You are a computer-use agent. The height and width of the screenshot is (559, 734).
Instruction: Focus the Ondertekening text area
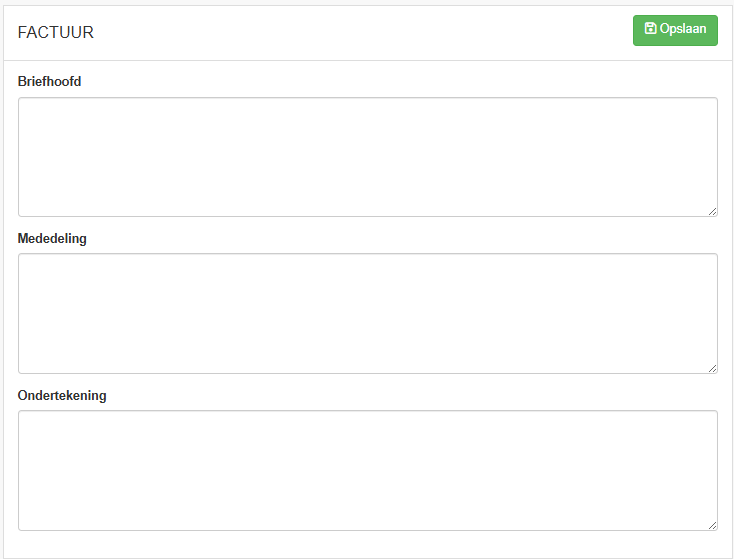click(367, 471)
